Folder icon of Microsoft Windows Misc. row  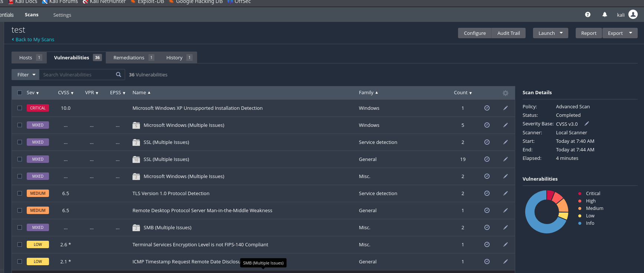tap(136, 177)
